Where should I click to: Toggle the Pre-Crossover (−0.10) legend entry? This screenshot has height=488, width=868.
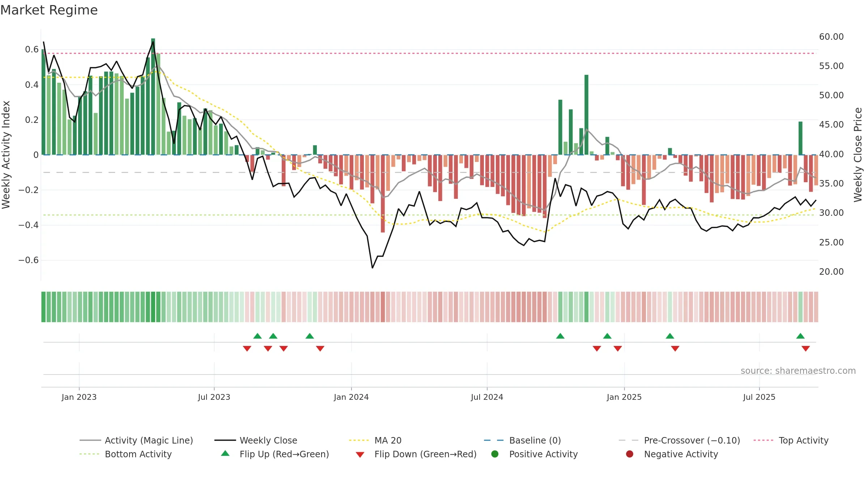pos(680,440)
